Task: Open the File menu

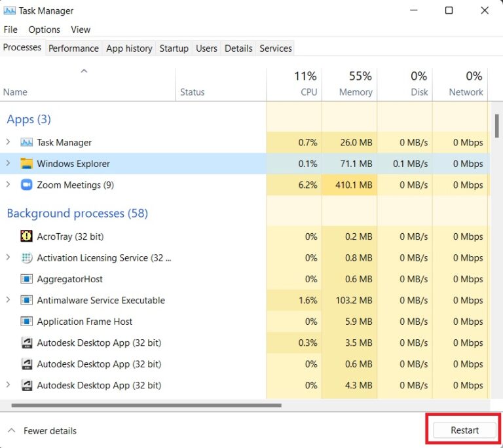Action: tap(10, 29)
